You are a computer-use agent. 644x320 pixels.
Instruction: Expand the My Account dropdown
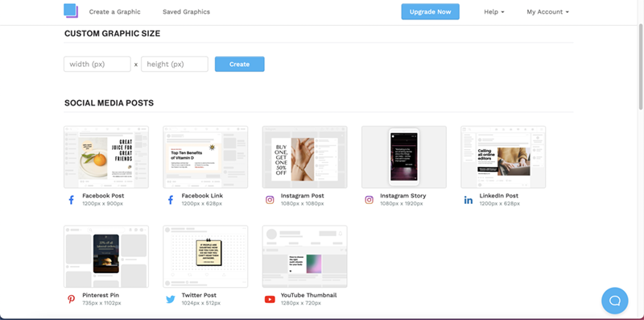(x=547, y=12)
